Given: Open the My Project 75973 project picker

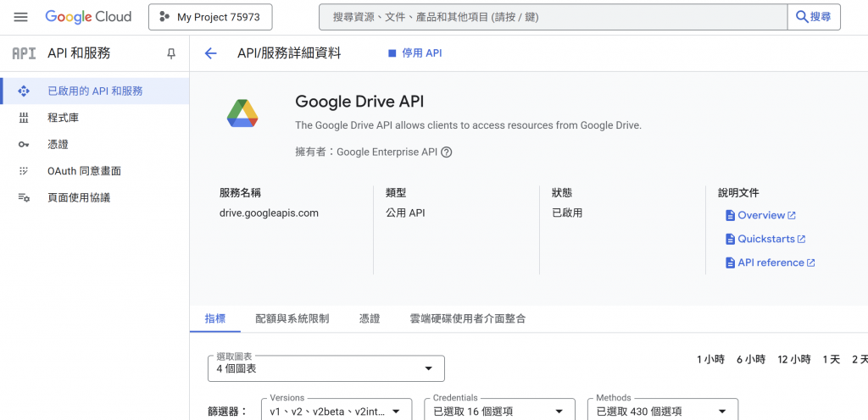Looking at the screenshot, I should [210, 17].
